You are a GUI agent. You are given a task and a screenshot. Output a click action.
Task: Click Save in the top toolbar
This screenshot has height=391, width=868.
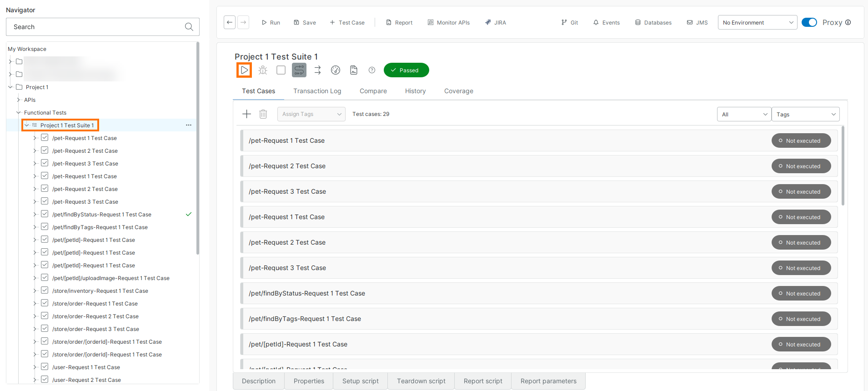coord(305,22)
